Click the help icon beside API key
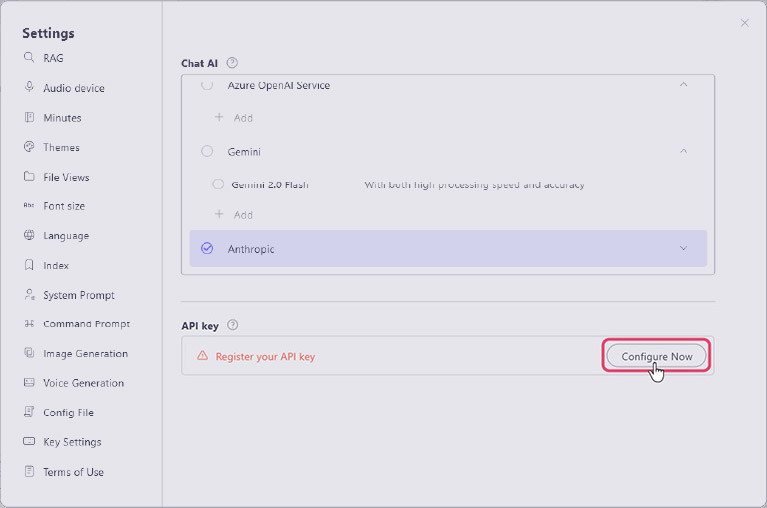 232,325
